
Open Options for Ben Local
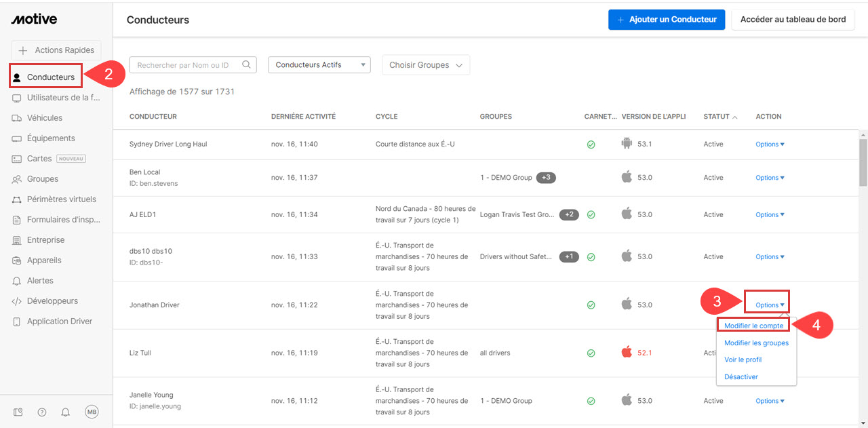point(770,178)
